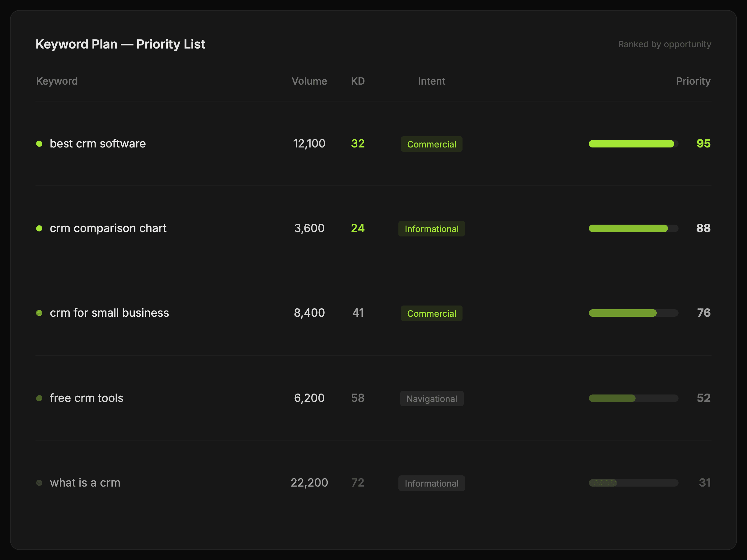Screen dimensions: 747x560
Task: Click the Intent column header
Action: pos(431,81)
